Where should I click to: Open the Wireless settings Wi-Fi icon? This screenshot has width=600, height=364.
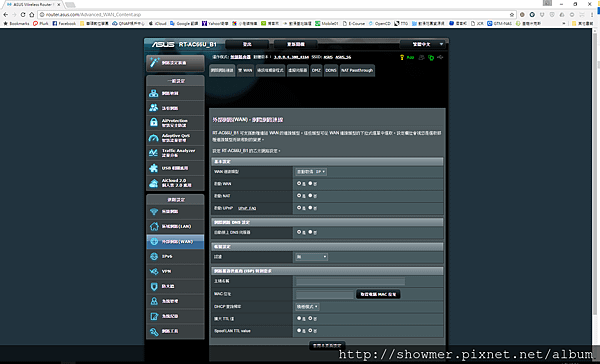coord(154,211)
